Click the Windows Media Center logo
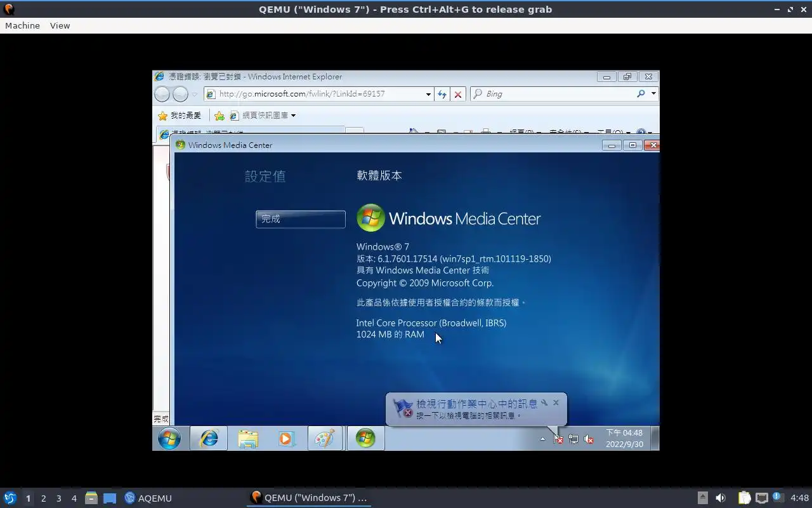 [449, 218]
